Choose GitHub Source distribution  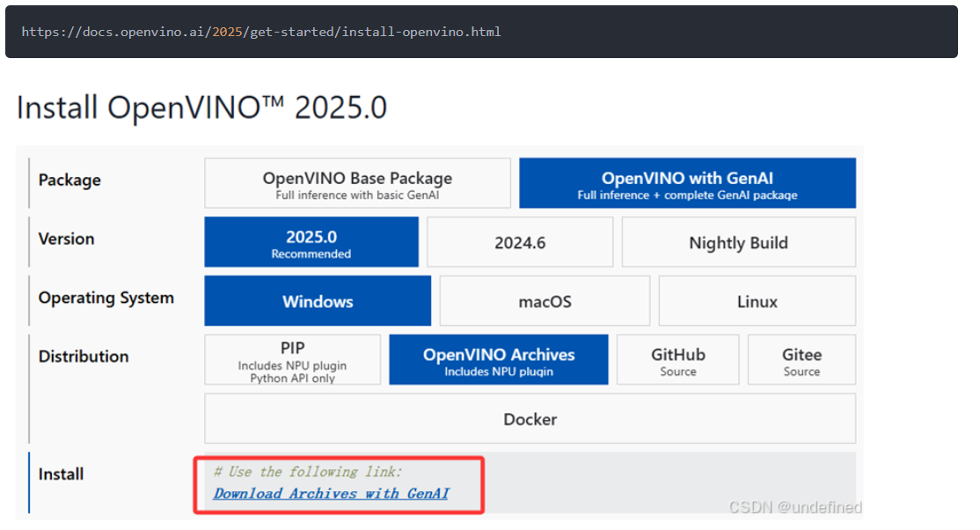click(x=677, y=359)
